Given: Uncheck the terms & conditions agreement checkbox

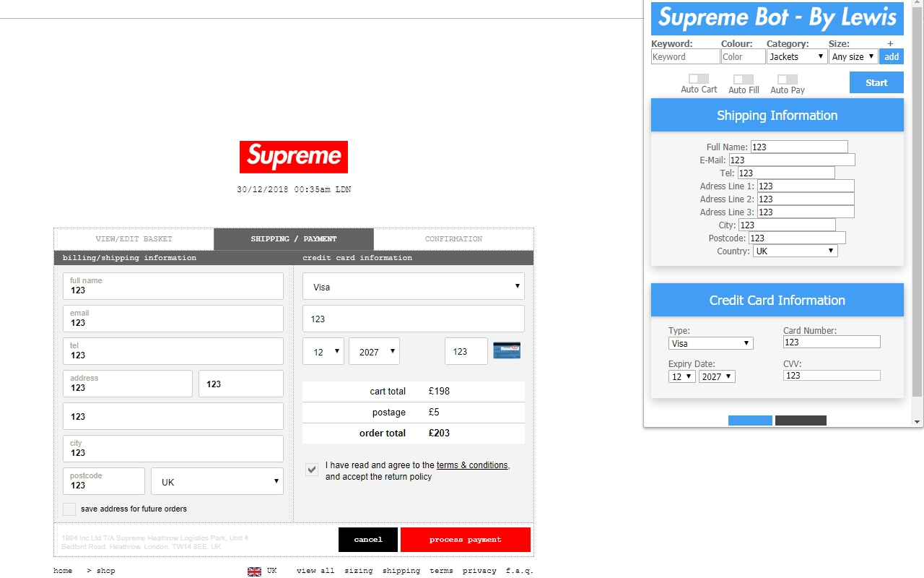Looking at the screenshot, I should click(312, 470).
